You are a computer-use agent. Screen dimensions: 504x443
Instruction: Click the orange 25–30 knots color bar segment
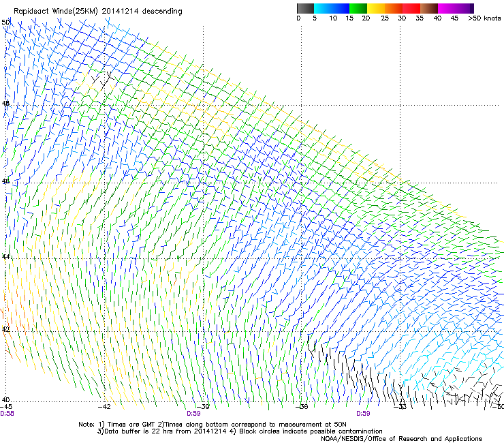pyautogui.click(x=394, y=8)
